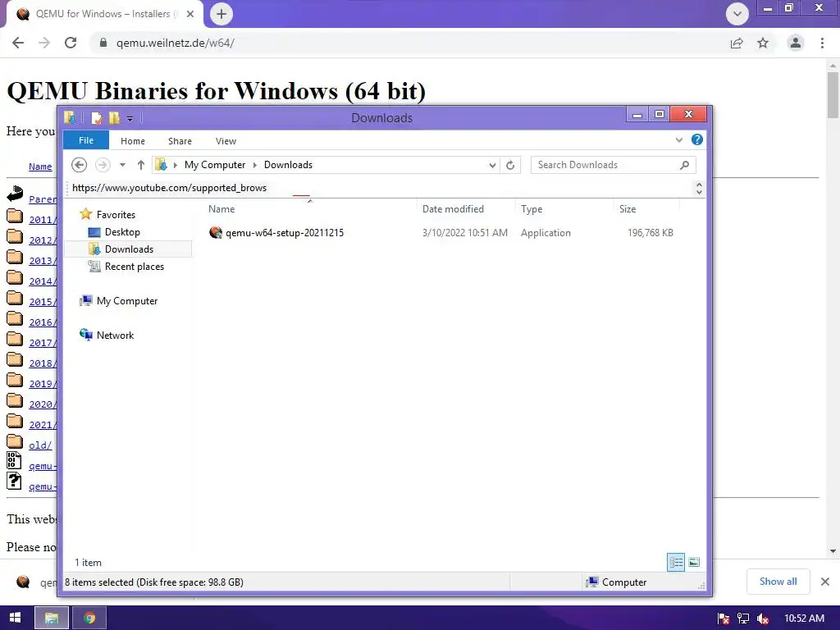This screenshot has height=630, width=840.
Task: Expand the Explorer ribbon chevron
Action: coord(678,140)
